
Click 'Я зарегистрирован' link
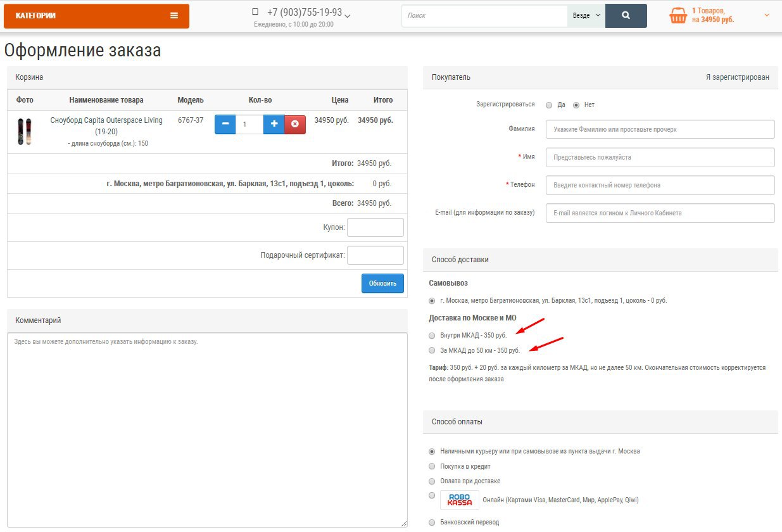[738, 77]
